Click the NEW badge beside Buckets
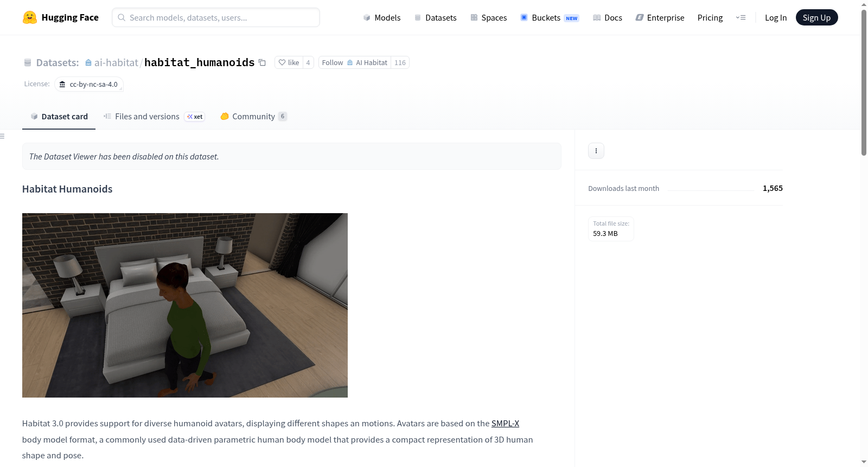The width and height of the screenshot is (868, 467). click(x=572, y=18)
